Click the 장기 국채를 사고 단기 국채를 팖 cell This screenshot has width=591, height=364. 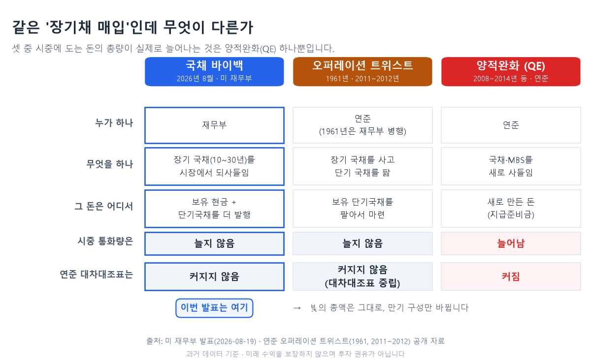click(x=362, y=166)
